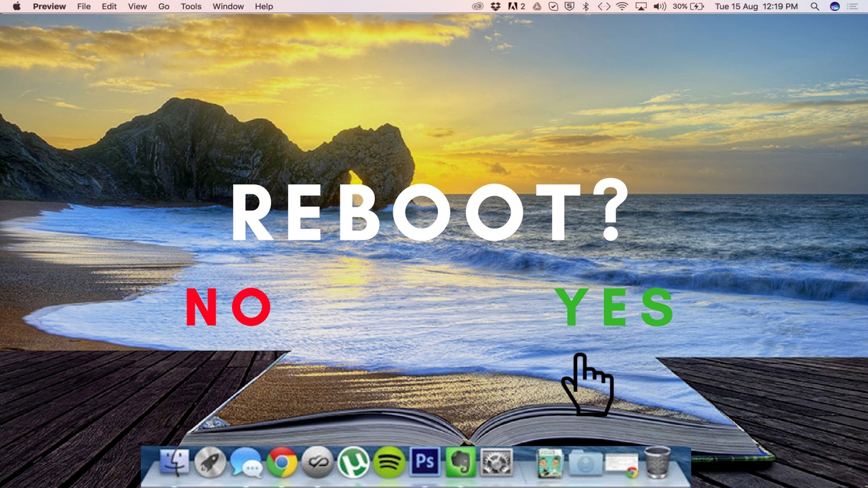This screenshot has width=868, height=488.
Task: Click the checkmark badge menu bar icon
Action: (x=553, y=6)
